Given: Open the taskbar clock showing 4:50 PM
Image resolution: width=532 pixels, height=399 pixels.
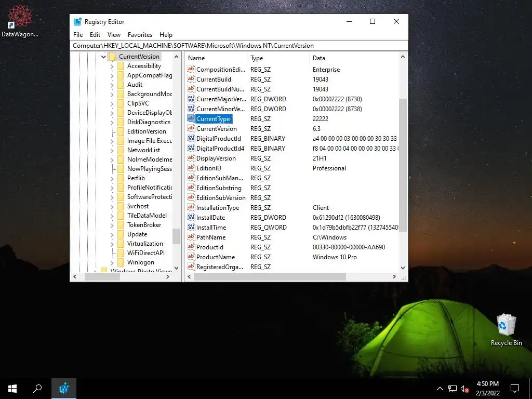Looking at the screenshot, I should click(487, 389).
